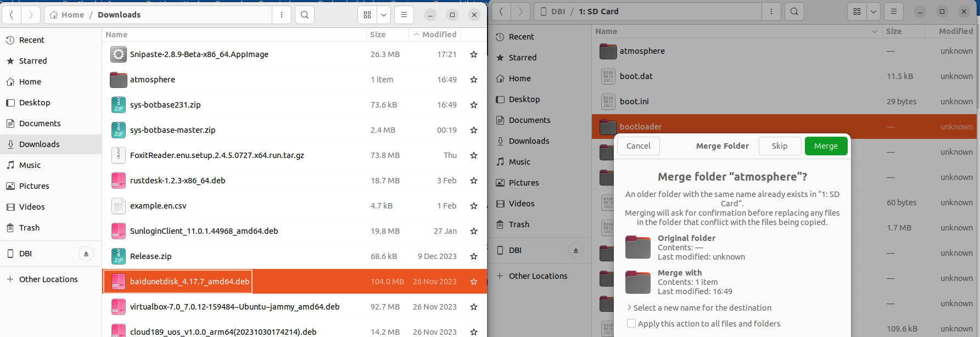This screenshot has height=337, width=980.
Task: Open Trash in the left sidebar
Action: pyautogui.click(x=29, y=228)
